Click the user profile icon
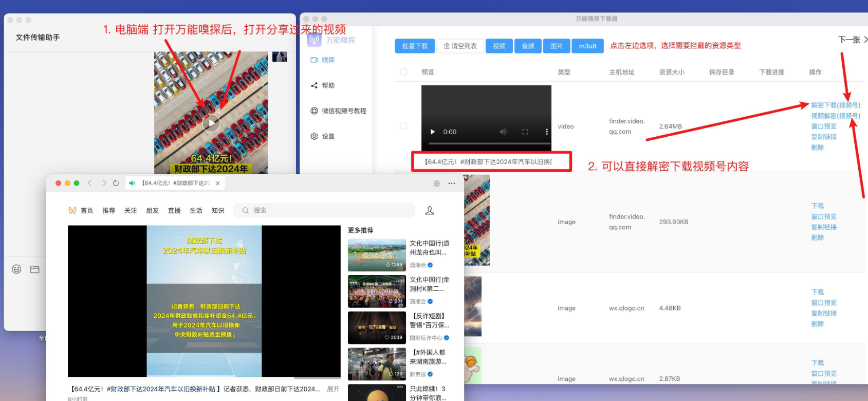Image resolution: width=868 pixels, height=401 pixels. [x=430, y=210]
